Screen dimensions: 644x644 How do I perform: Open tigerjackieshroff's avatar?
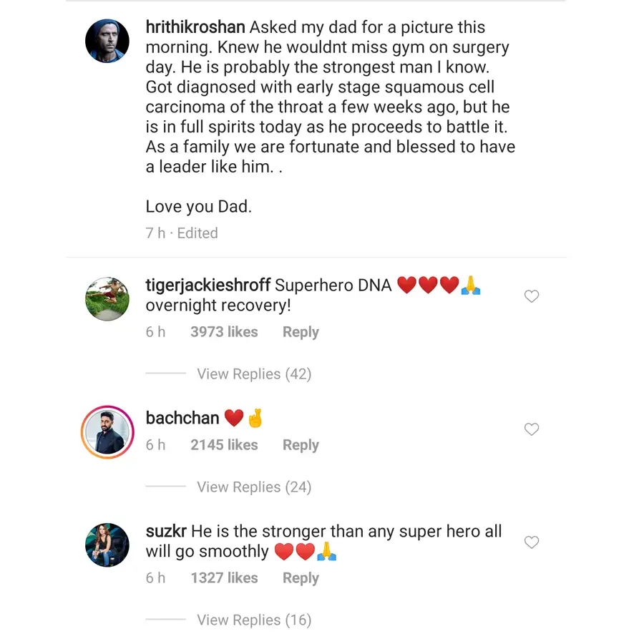pyautogui.click(x=107, y=298)
